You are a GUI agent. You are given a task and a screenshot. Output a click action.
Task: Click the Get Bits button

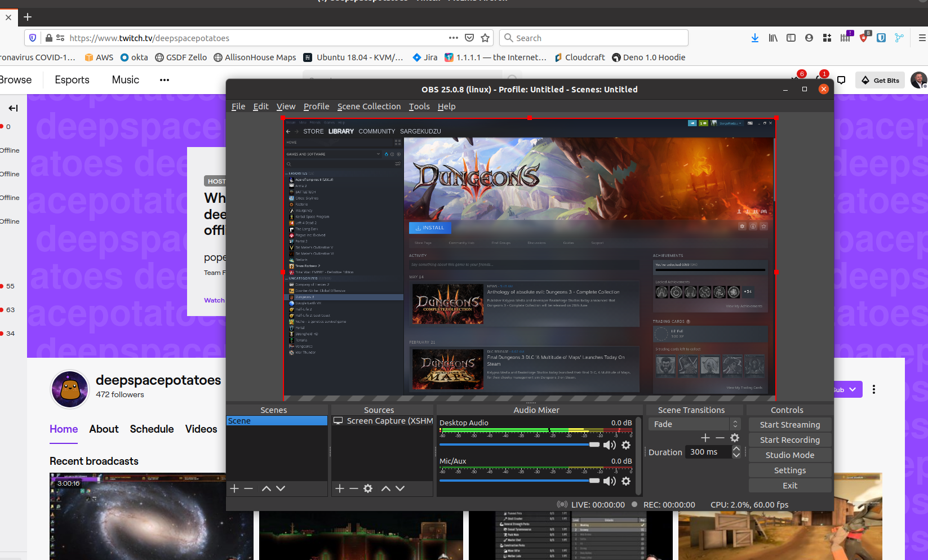pyautogui.click(x=880, y=81)
